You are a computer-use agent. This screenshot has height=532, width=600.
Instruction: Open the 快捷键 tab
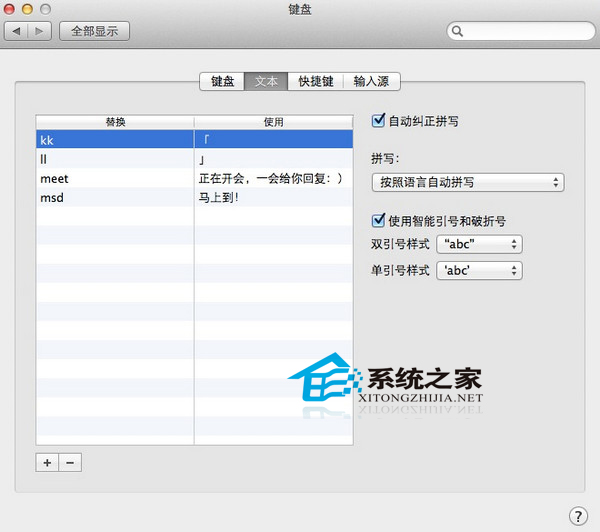click(x=316, y=81)
